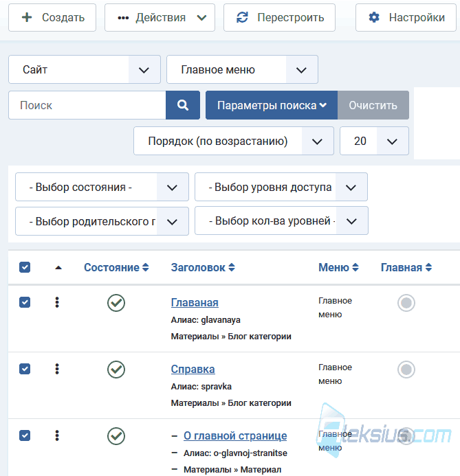The width and height of the screenshot is (460, 476).
Task: Click the drag handle dots in Главаная row
Action: tap(57, 302)
